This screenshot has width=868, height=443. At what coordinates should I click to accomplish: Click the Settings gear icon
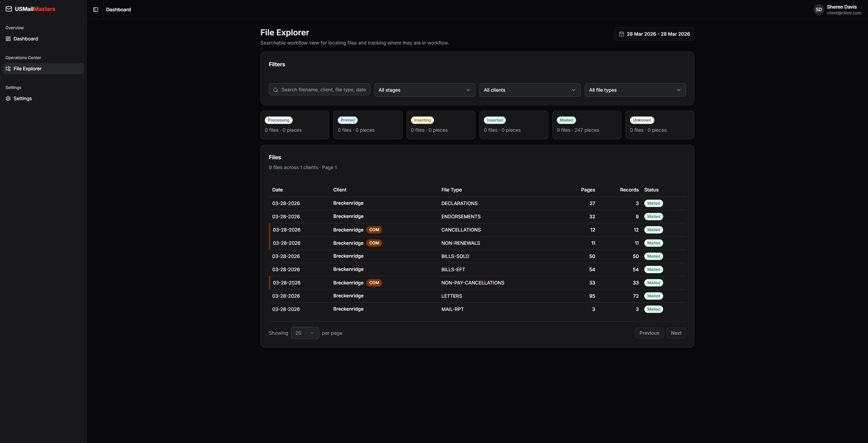coord(8,98)
